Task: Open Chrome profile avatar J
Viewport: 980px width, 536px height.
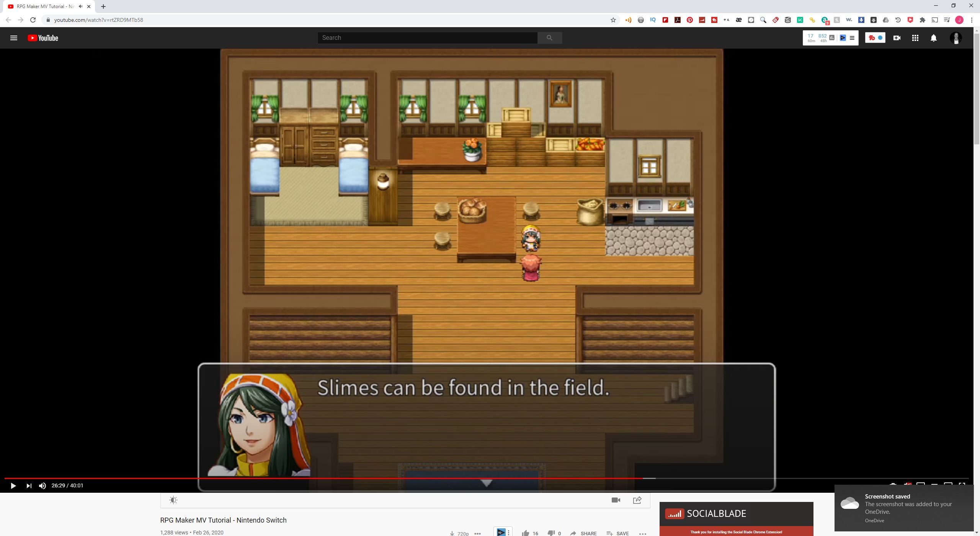Action: [x=959, y=20]
